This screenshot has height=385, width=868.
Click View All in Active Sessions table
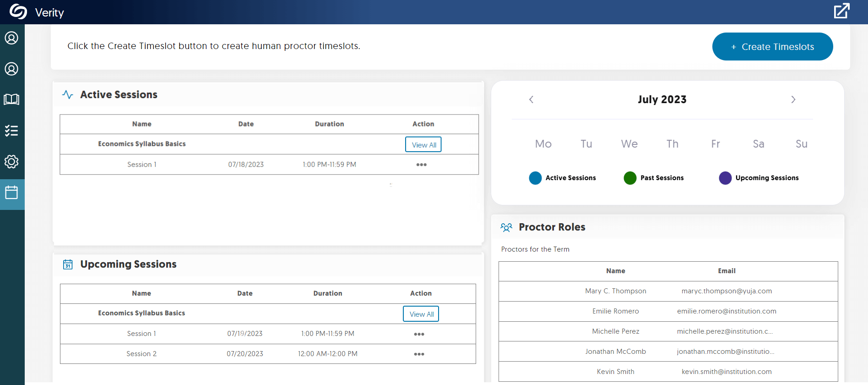(423, 145)
